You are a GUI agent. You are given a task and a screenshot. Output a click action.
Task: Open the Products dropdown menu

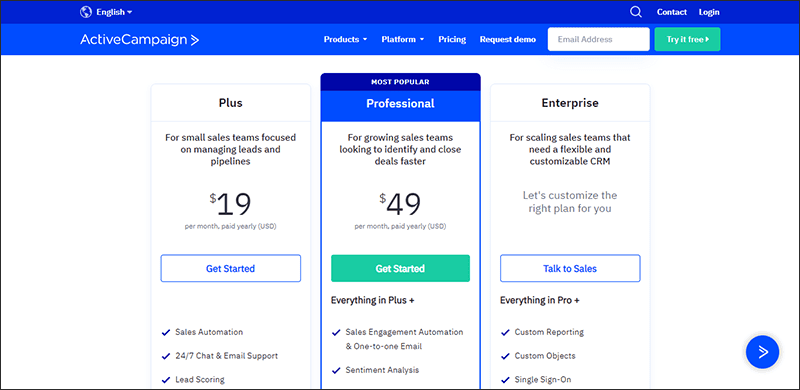coord(345,39)
